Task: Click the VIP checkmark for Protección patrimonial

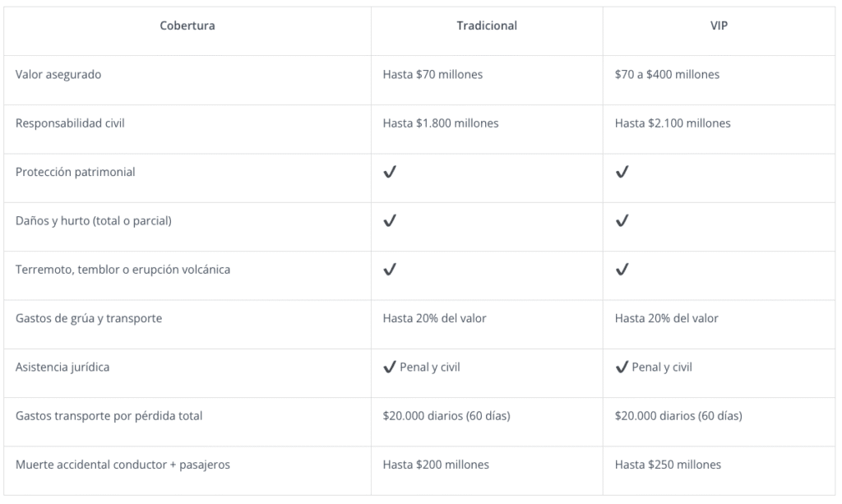Action: (x=622, y=172)
